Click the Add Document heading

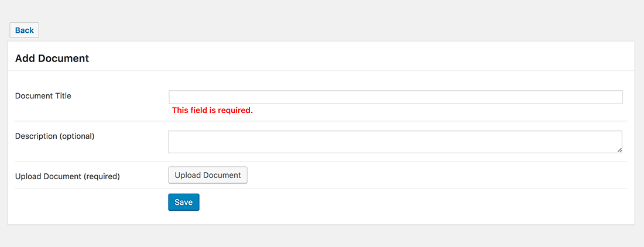click(x=52, y=59)
